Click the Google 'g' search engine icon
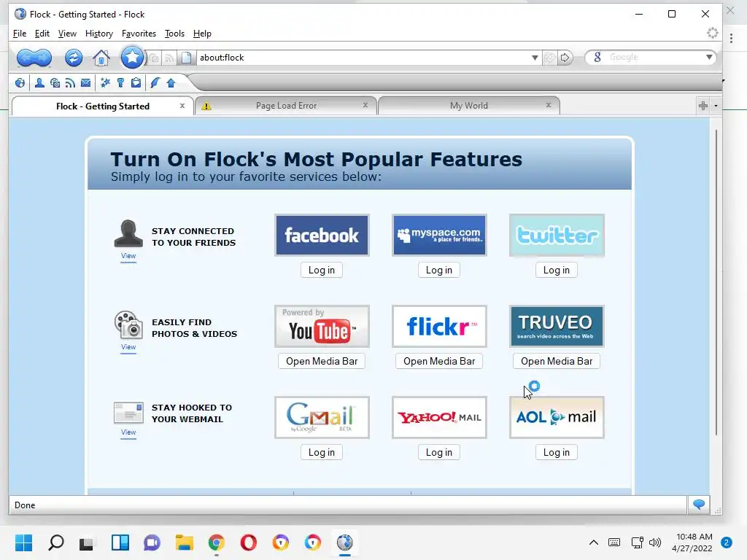The height and width of the screenshot is (560, 747). click(x=597, y=57)
